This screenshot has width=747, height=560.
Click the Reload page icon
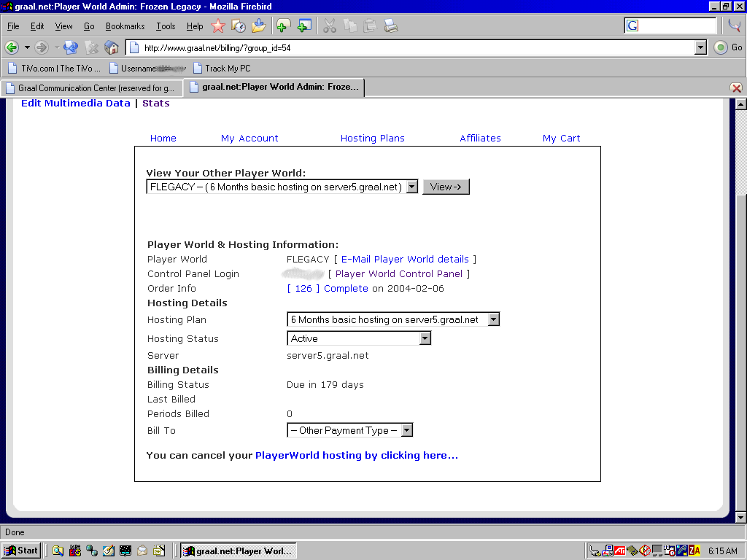coord(71,47)
